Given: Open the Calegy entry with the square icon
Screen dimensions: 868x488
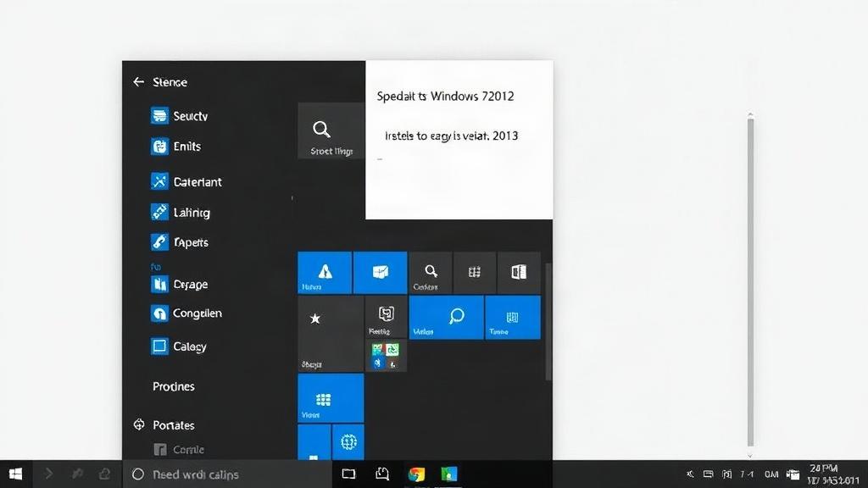Looking at the screenshot, I should pyautogui.click(x=178, y=347).
